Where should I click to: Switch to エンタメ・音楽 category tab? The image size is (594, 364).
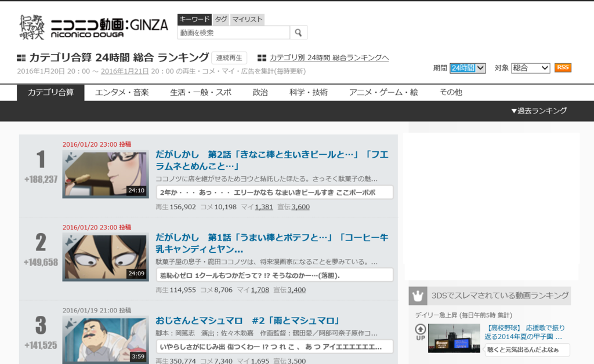click(122, 92)
